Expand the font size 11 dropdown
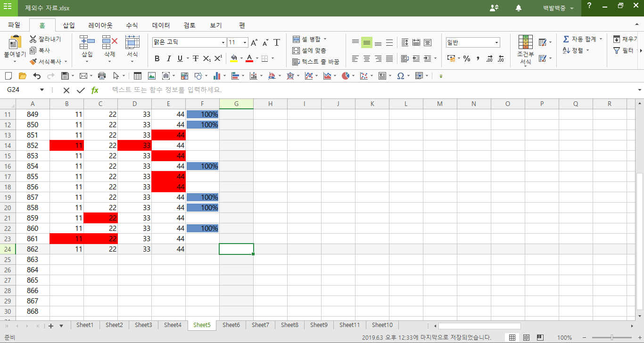The height and width of the screenshot is (343, 644). click(x=245, y=42)
